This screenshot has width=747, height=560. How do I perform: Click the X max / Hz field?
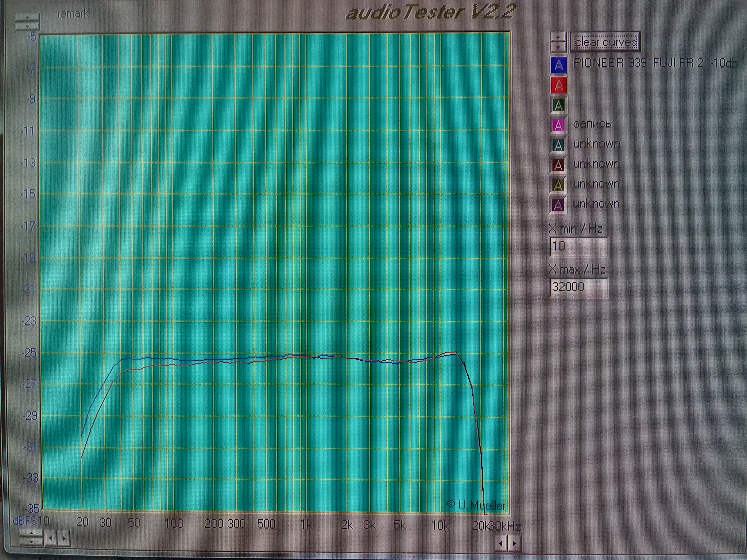[578, 287]
